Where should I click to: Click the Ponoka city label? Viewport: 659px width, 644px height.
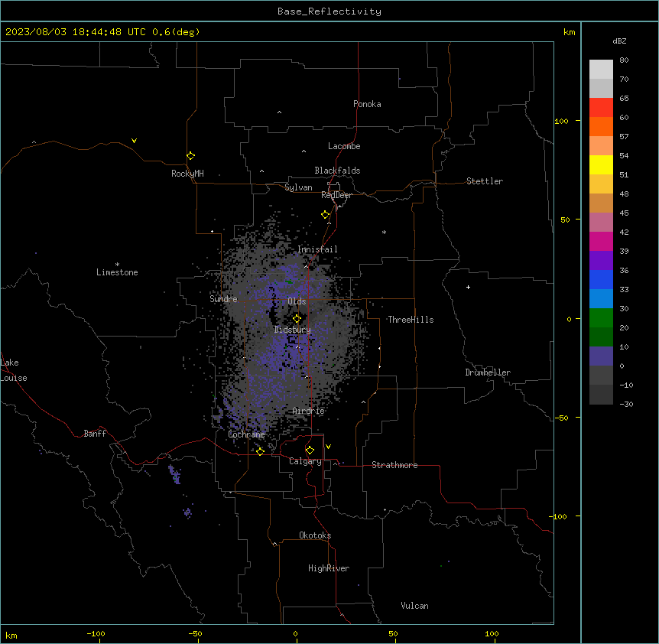coord(367,104)
